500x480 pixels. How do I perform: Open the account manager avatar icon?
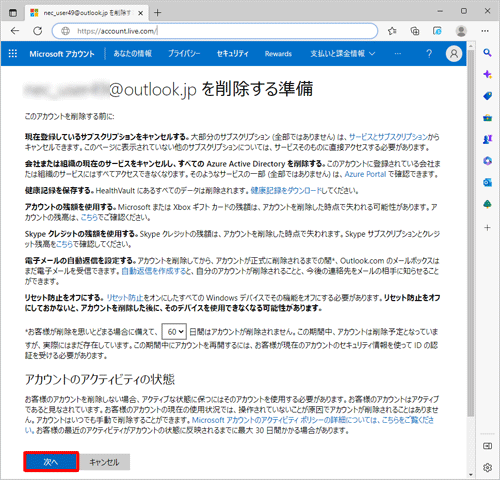coord(454,53)
